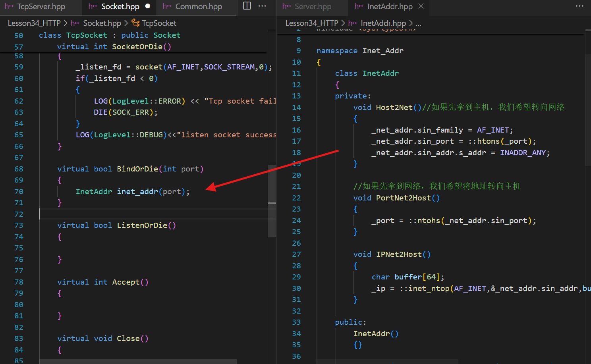Click TcpSocket class breadcrumb icon

135,23
